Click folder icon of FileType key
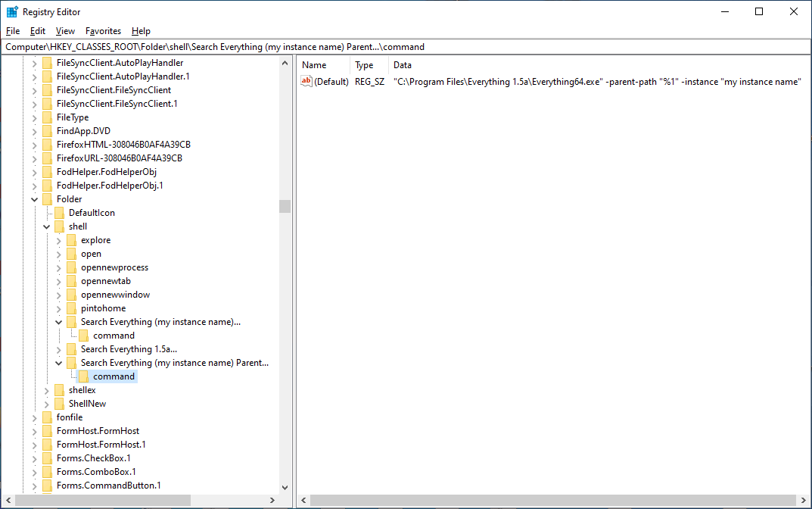Screen dimensions: 812x509 47,117
